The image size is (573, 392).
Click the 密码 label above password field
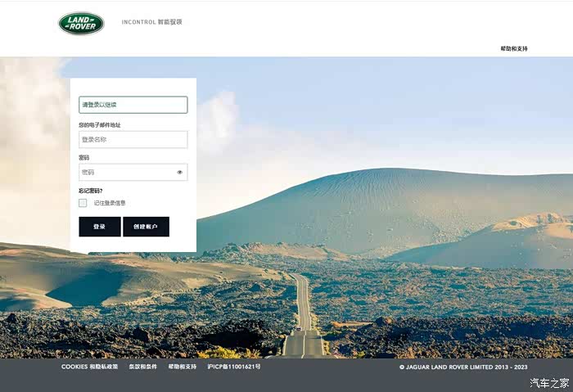pyautogui.click(x=83, y=157)
